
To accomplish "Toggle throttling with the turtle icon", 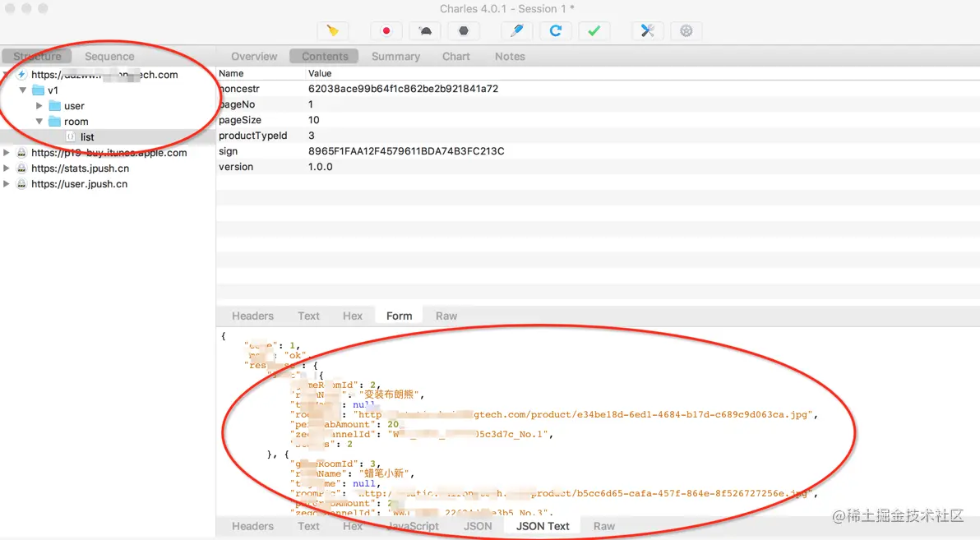I will pyautogui.click(x=425, y=30).
